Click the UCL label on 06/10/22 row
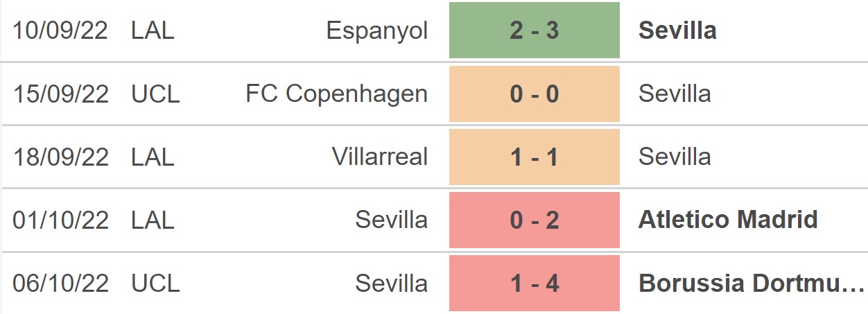 155,283
